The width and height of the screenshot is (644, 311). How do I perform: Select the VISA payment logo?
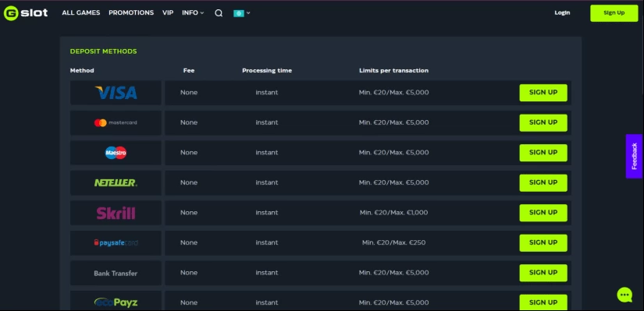pyautogui.click(x=116, y=93)
